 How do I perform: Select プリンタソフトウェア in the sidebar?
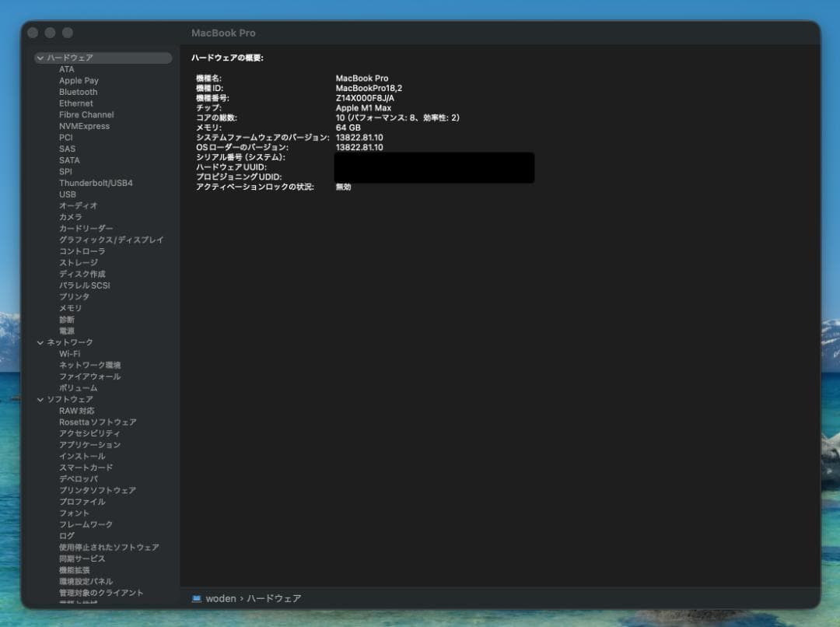click(x=97, y=490)
